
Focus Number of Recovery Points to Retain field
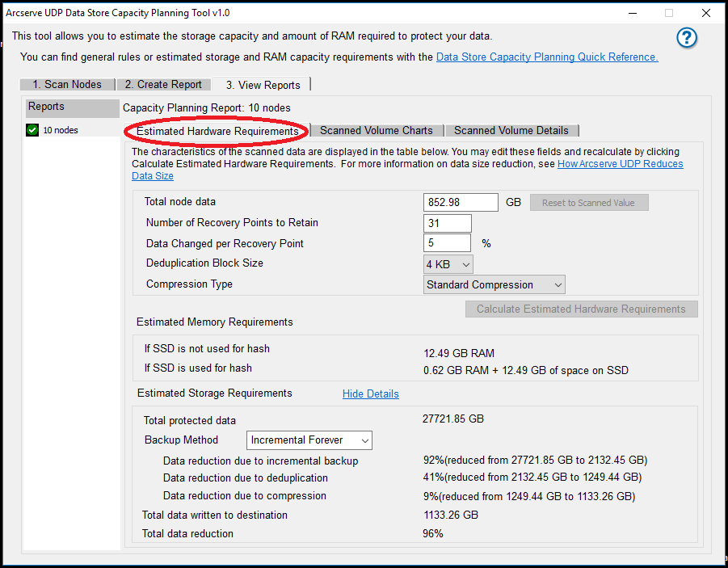coord(448,223)
